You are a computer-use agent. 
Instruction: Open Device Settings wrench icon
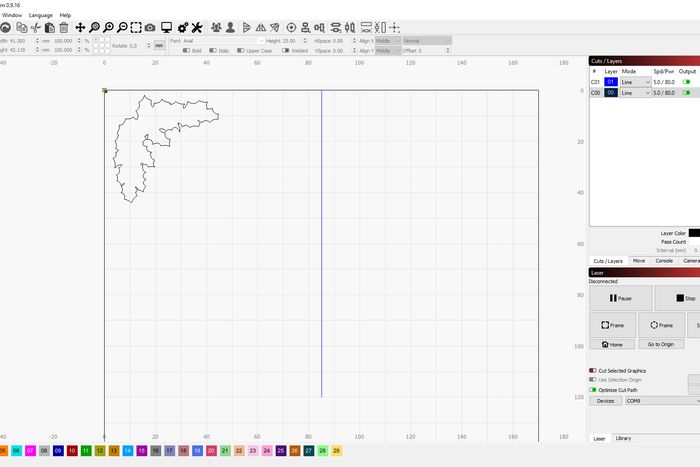click(x=197, y=27)
